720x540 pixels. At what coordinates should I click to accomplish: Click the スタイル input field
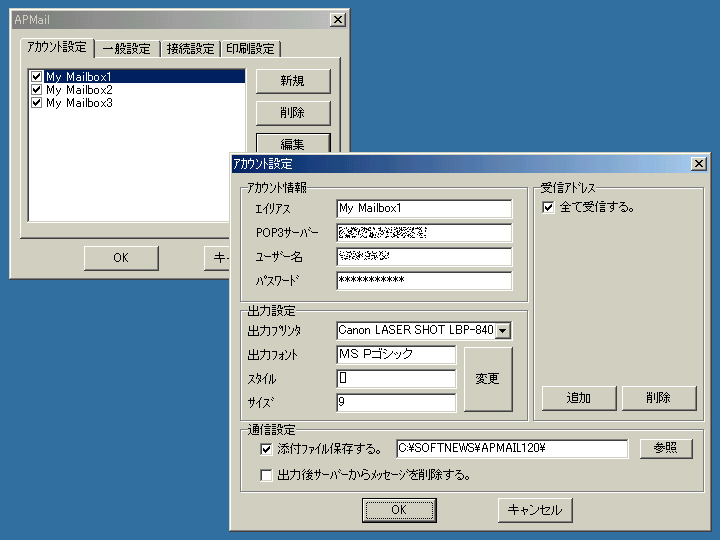396,378
